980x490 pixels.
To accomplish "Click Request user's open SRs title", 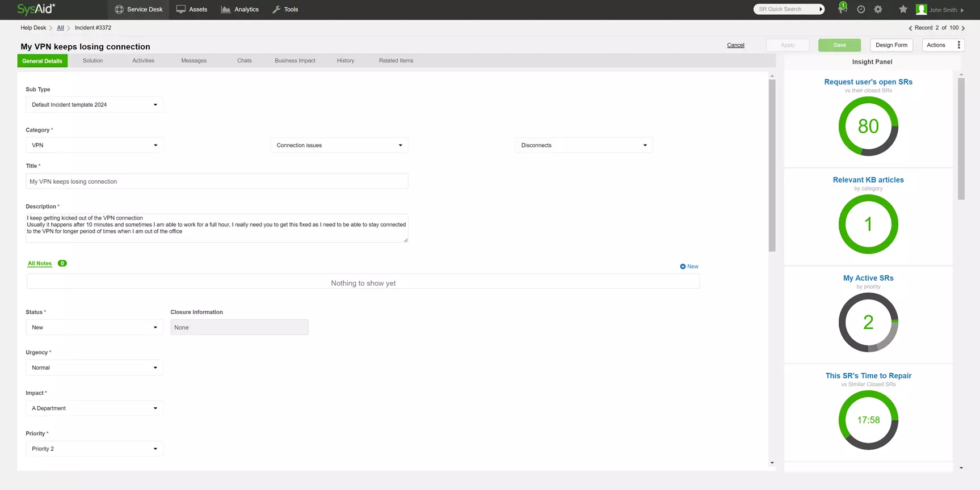I will tap(868, 82).
